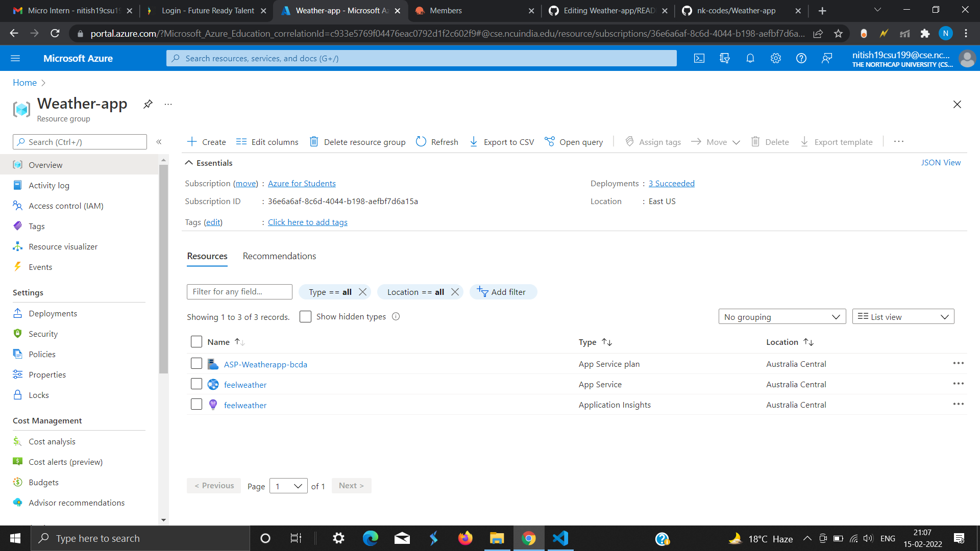
Task: Open Azure Cloud Shell icon
Action: (699, 59)
